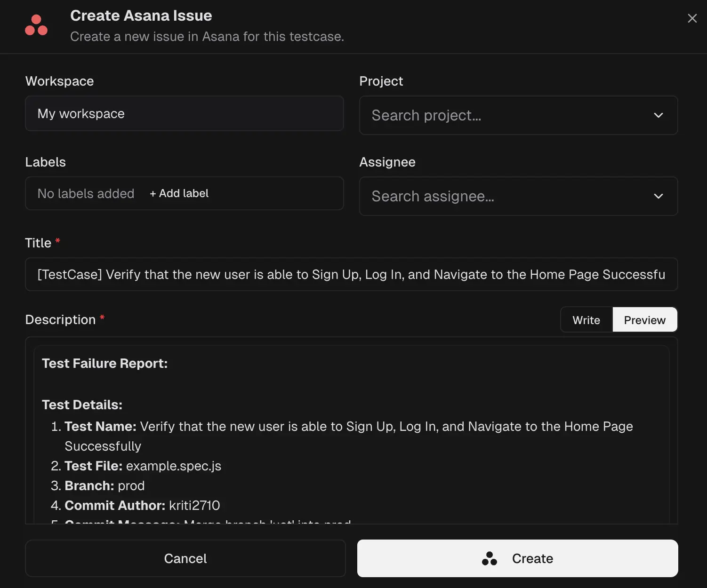Viewport: 707px width, 588px height.
Task: Click the example.spec.js file name in description
Action: [173, 466]
